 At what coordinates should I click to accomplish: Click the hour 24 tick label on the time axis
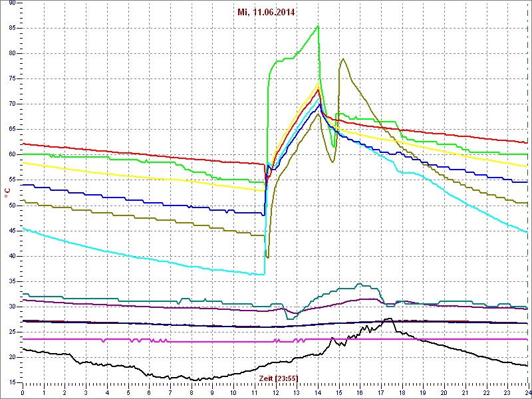point(527,393)
